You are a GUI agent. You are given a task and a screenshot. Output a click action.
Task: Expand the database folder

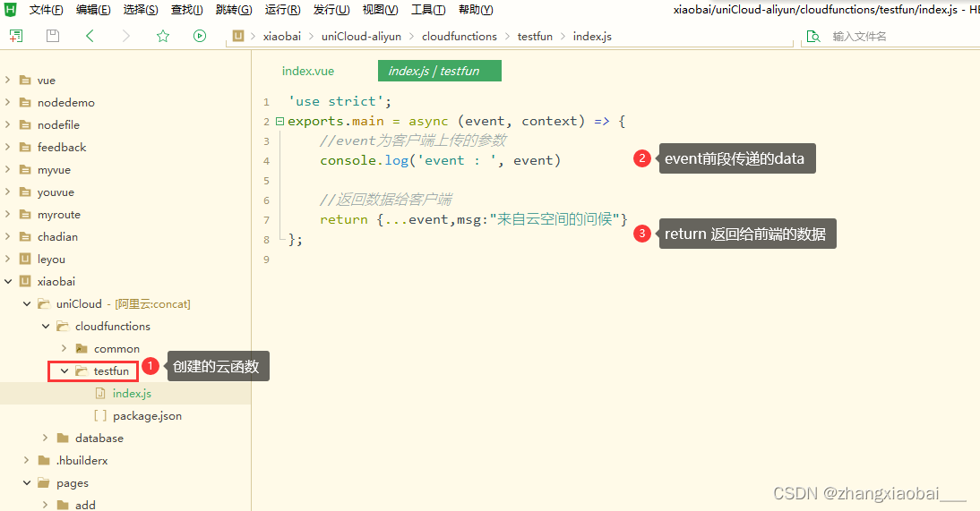[46, 438]
